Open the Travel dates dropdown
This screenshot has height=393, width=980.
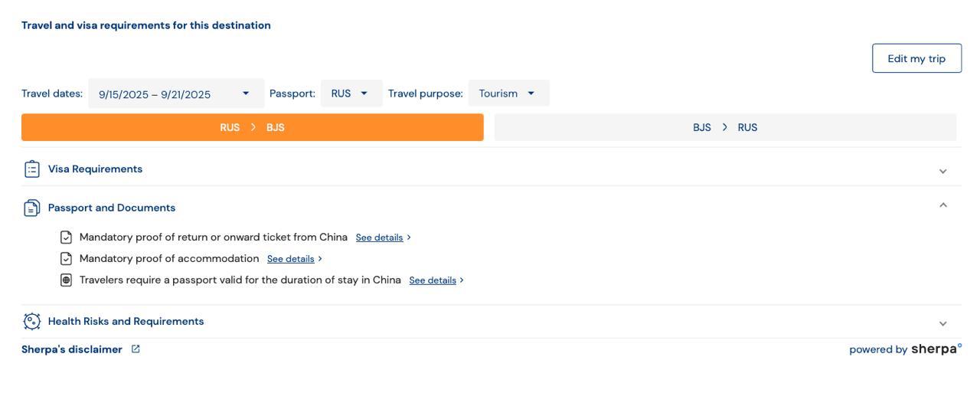(176, 93)
